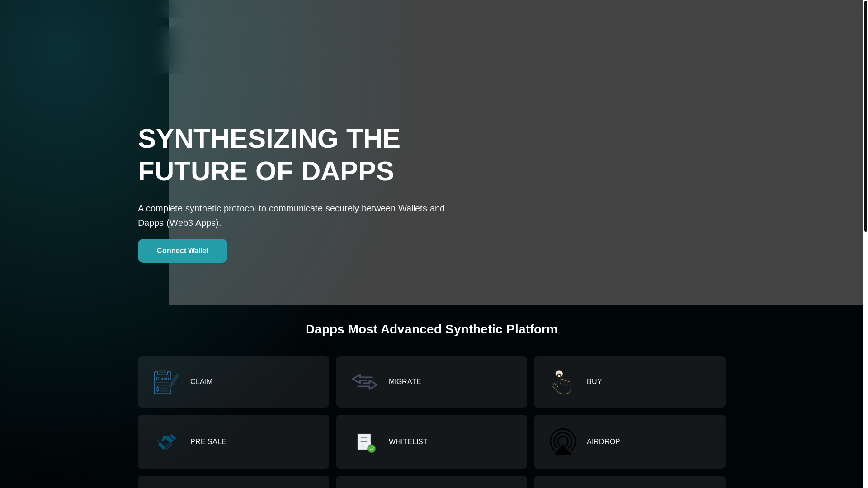This screenshot has width=868, height=488.
Task: Click the page vertical scrollbar thumb
Action: tap(866, 116)
